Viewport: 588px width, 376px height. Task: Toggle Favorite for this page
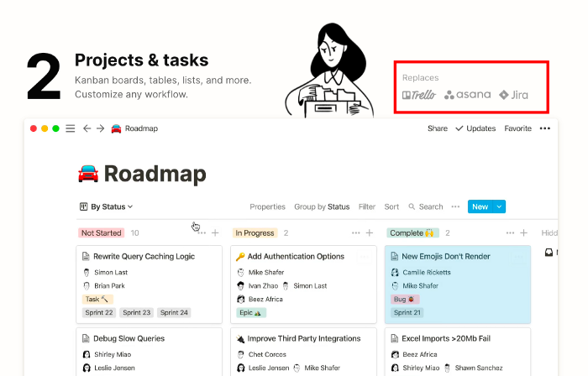pos(518,128)
